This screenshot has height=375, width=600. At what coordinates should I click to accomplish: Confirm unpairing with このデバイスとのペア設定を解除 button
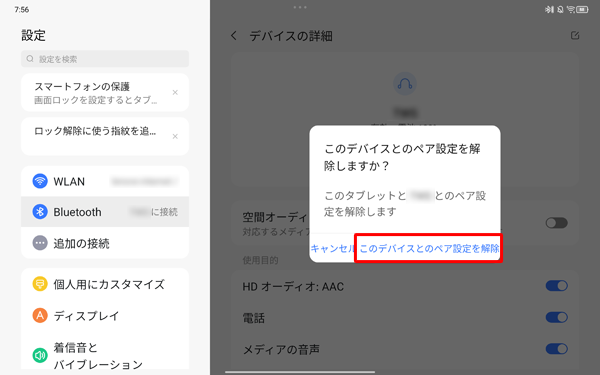coord(429,248)
